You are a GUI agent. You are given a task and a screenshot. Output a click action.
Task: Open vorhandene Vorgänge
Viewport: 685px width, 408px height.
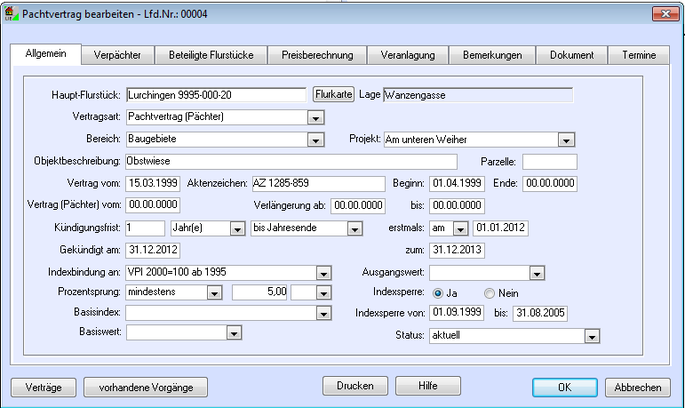[145, 386]
